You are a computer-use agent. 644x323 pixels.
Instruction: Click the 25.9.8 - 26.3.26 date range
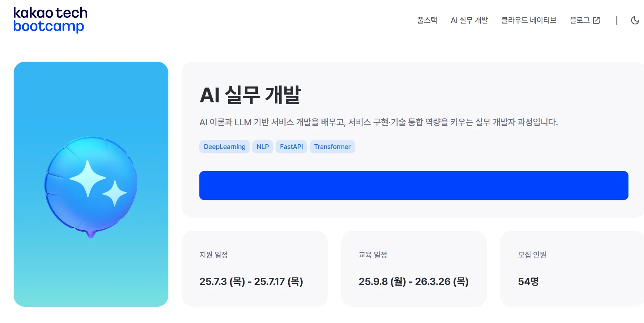(413, 282)
